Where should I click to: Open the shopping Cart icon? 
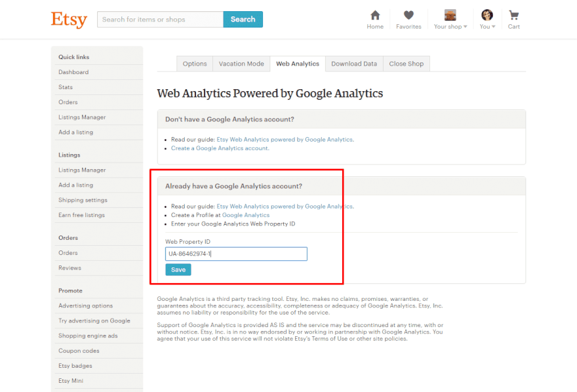[513, 15]
